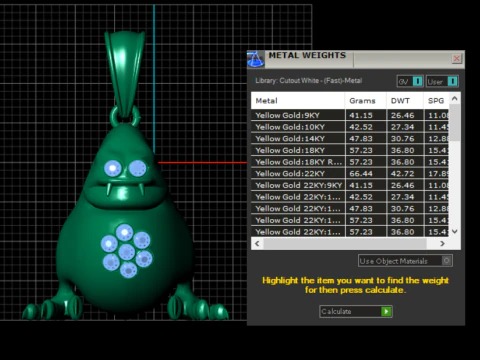Click the Library: Cutout White label
480x360 pixels.
click(308, 81)
